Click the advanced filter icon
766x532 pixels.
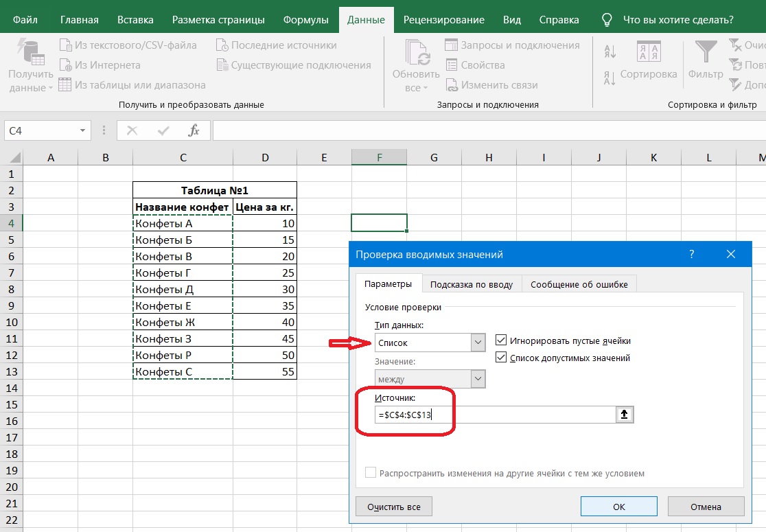click(735, 85)
